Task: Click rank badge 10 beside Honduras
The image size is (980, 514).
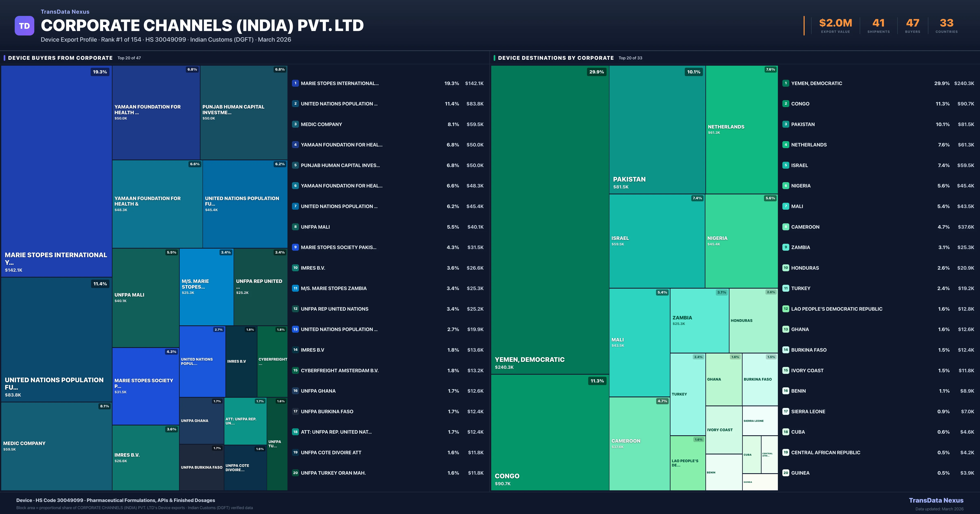Action: tap(786, 268)
